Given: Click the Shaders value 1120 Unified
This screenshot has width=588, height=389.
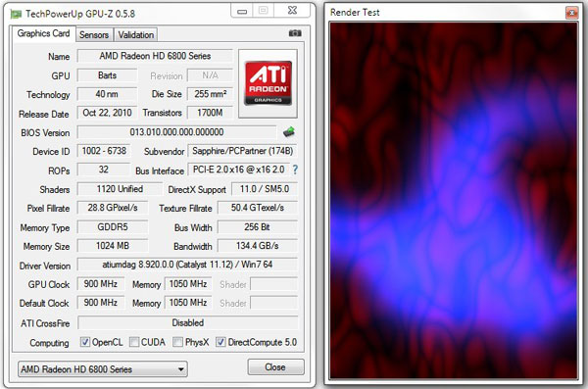Looking at the screenshot, I should coord(120,189).
